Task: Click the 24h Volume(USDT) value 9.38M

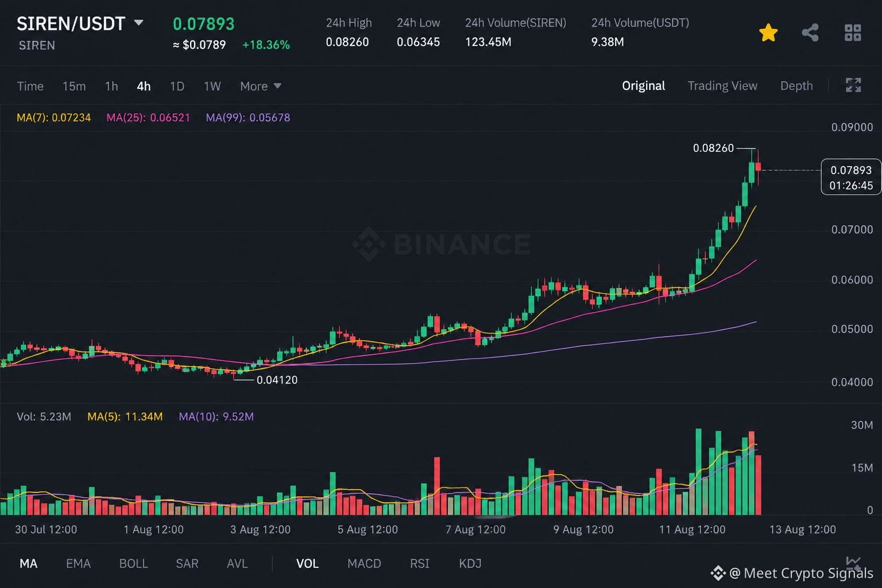Action: point(608,42)
